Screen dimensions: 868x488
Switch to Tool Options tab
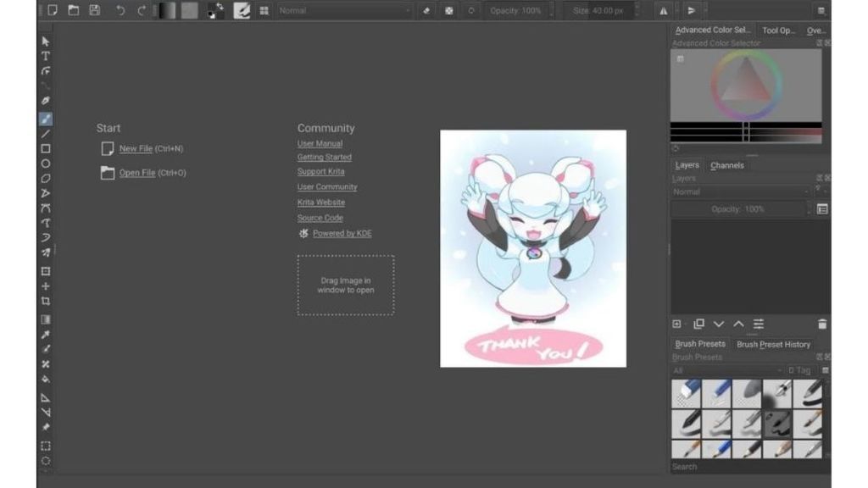click(x=778, y=30)
